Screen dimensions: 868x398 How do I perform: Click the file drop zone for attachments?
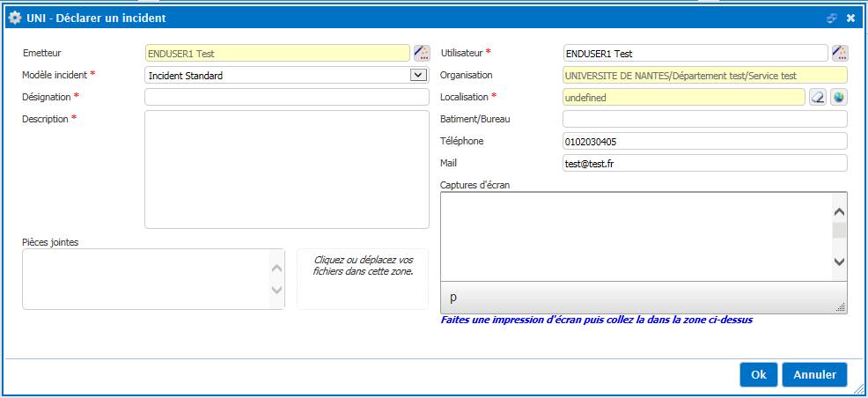(363, 278)
